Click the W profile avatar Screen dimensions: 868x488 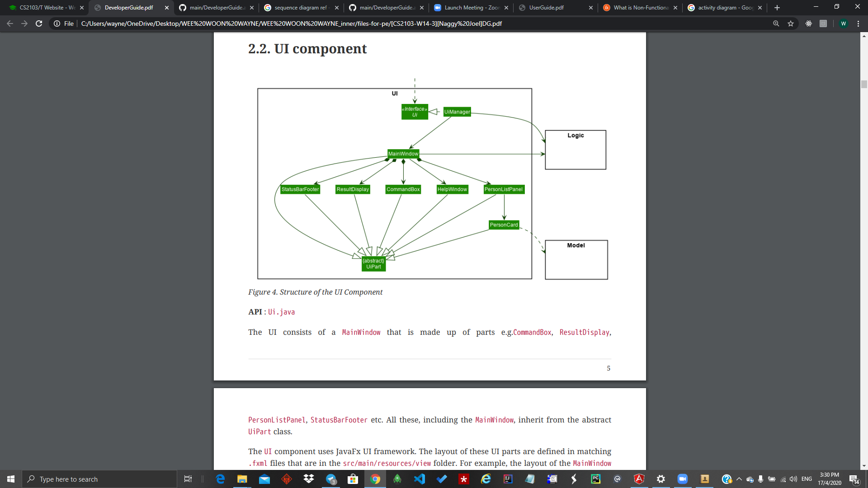pyautogui.click(x=843, y=23)
